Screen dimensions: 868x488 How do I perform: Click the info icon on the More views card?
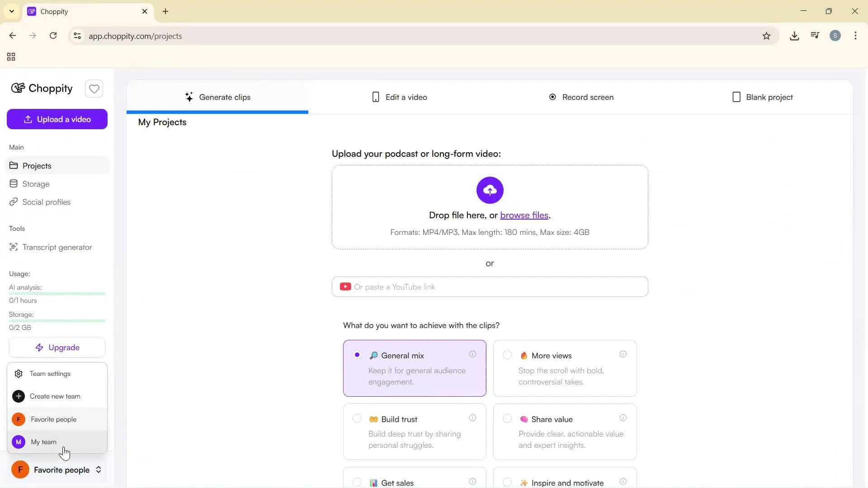click(623, 354)
